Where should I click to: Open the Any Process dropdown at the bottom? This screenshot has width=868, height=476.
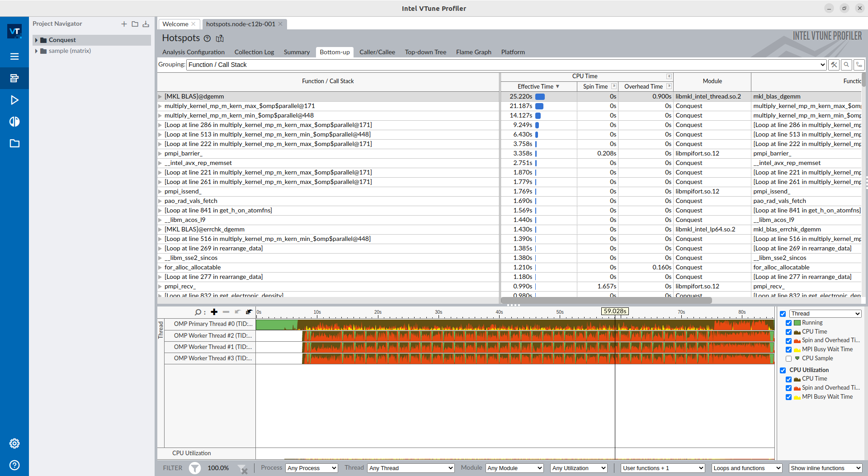pos(311,468)
